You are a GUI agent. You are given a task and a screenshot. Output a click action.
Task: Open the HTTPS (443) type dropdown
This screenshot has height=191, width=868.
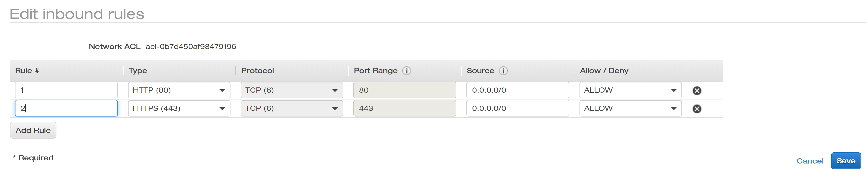click(179, 108)
